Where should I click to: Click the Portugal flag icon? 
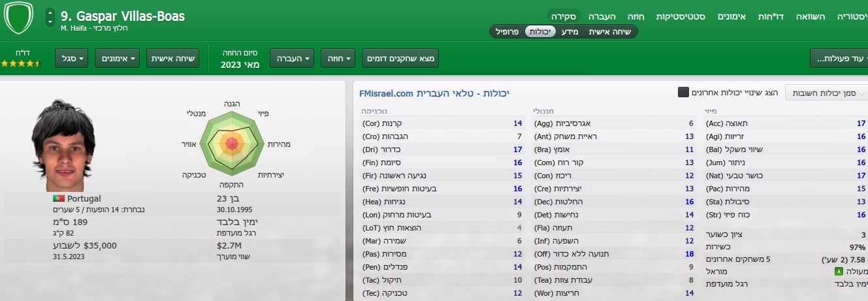point(59,198)
